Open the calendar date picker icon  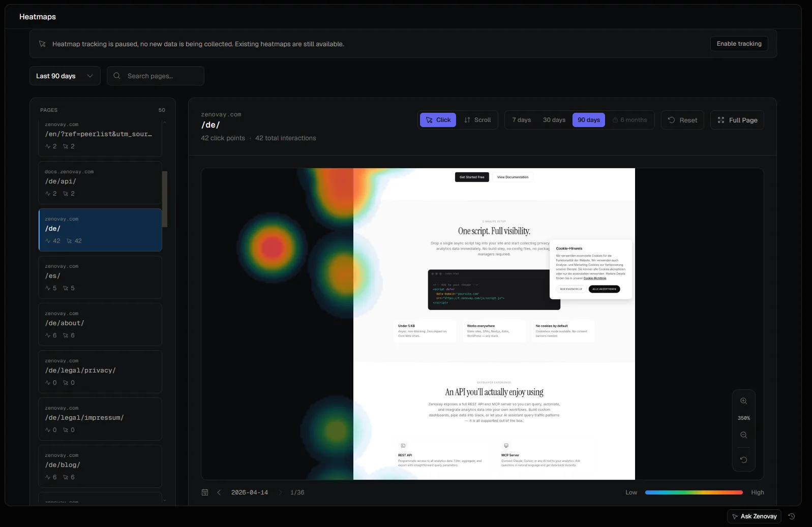[x=205, y=492]
